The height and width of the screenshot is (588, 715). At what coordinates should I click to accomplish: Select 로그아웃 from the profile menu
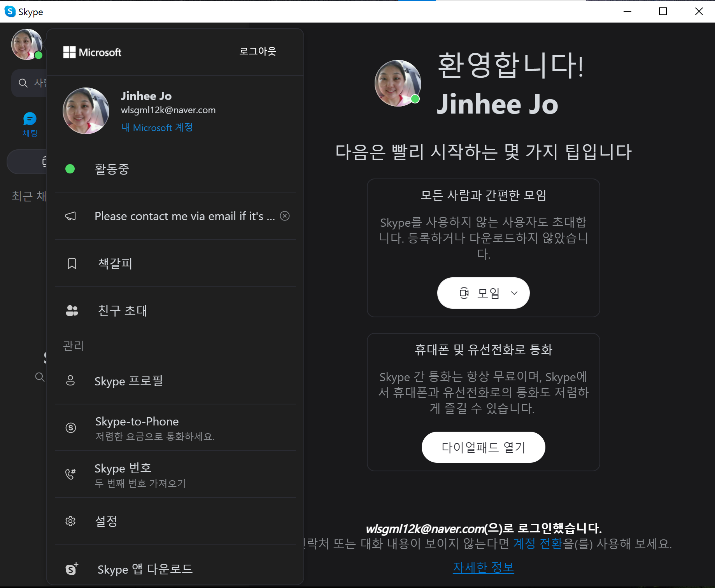(257, 51)
